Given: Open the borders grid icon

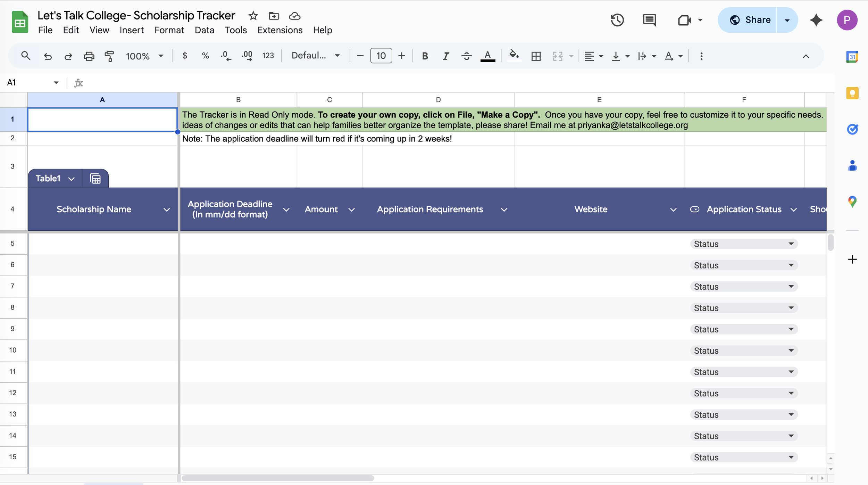Looking at the screenshot, I should (x=536, y=56).
